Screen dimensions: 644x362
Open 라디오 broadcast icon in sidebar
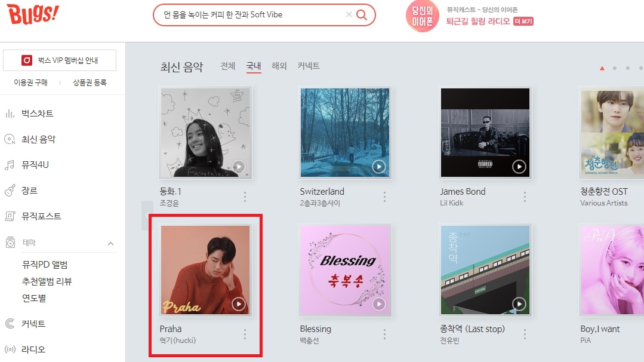(10, 349)
